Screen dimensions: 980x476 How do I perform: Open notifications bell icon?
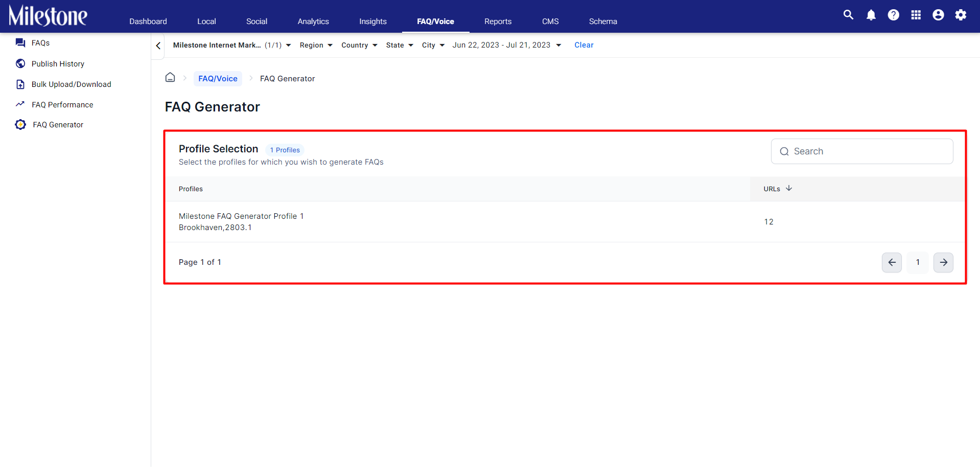[871, 15]
